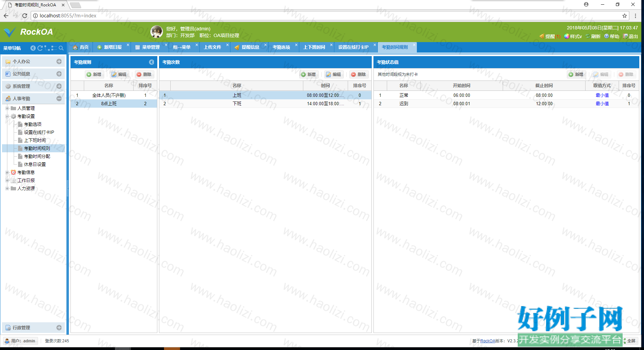Click the RockOA logo
The image size is (644, 350).
29,32
